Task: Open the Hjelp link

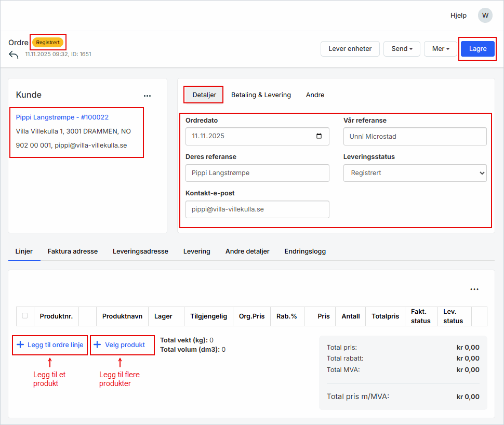Action: pyautogui.click(x=458, y=16)
